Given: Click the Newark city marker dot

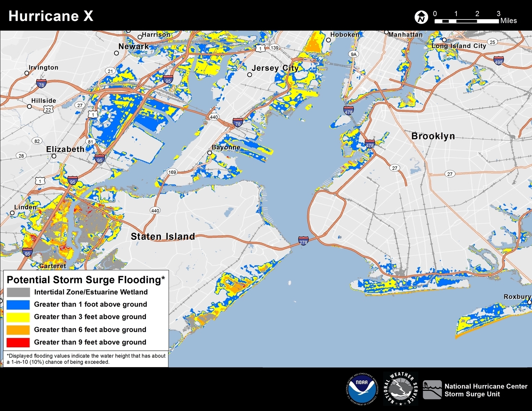Looking at the screenshot, I should 116,53.
